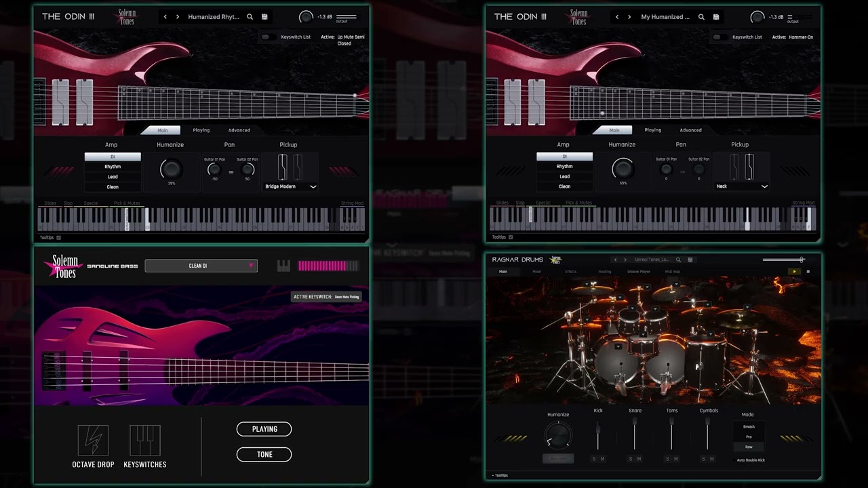This screenshot has height=488, width=868.
Task: Toggle Keyswitch List in Humanized Rhyt... Odin window
Action: pyautogui.click(x=269, y=37)
